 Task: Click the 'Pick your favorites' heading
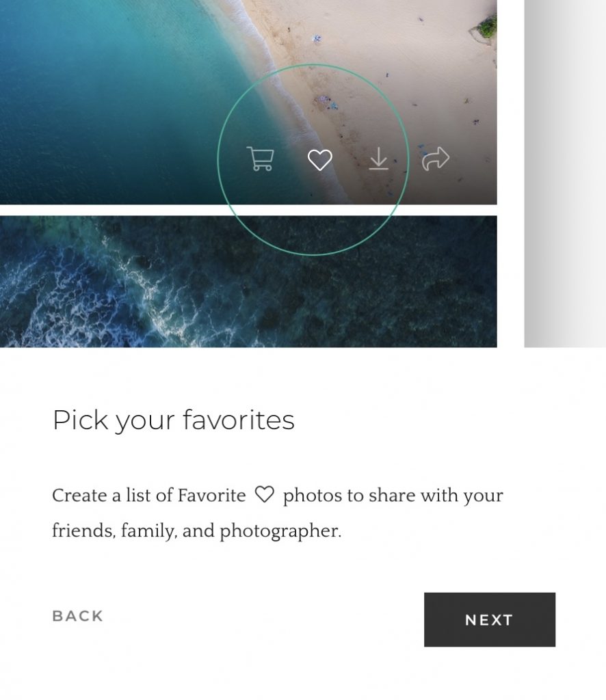point(173,420)
